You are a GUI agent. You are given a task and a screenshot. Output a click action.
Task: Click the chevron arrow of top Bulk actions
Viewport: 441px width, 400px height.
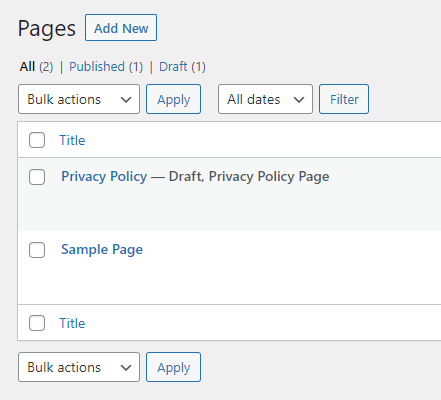coord(126,99)
